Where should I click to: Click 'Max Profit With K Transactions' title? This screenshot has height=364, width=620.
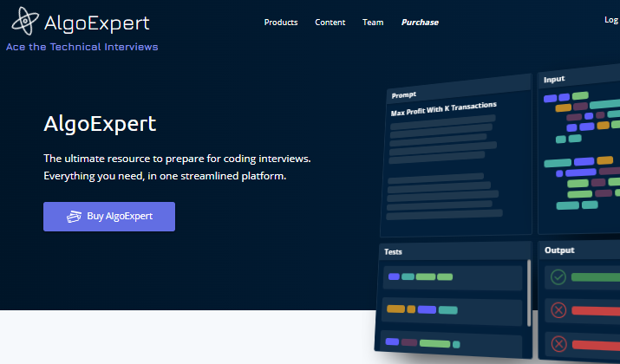click(x=444, y=108)
